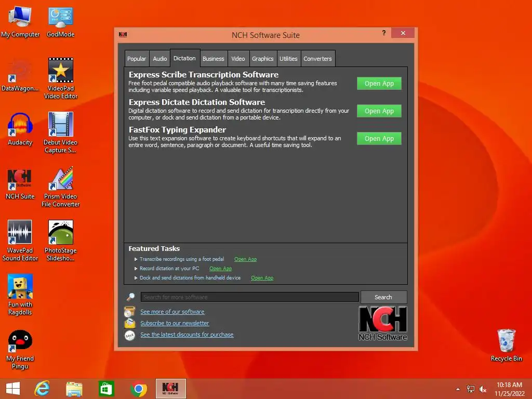Click the Search button
The width and height of the screenshot is (532, 399).
click(x=383, y=297)
